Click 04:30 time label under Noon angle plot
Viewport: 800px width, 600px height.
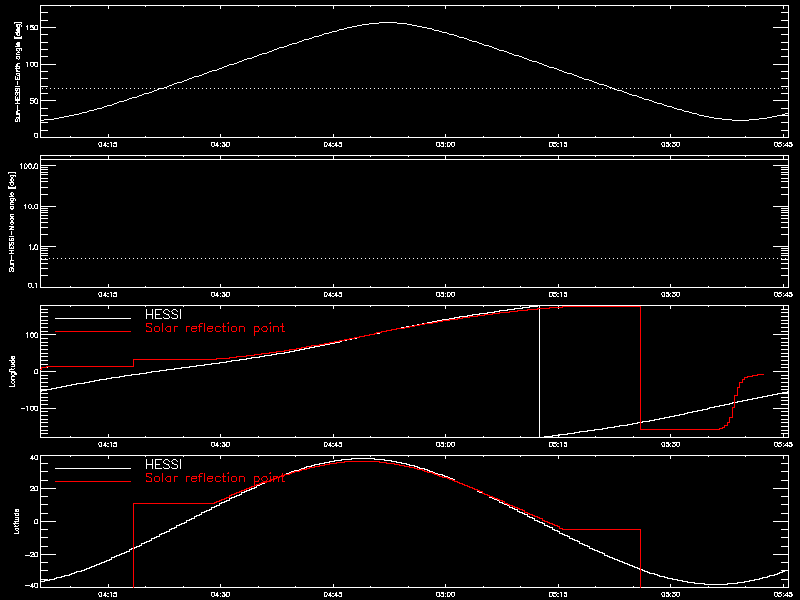click(x=220, y=295)
